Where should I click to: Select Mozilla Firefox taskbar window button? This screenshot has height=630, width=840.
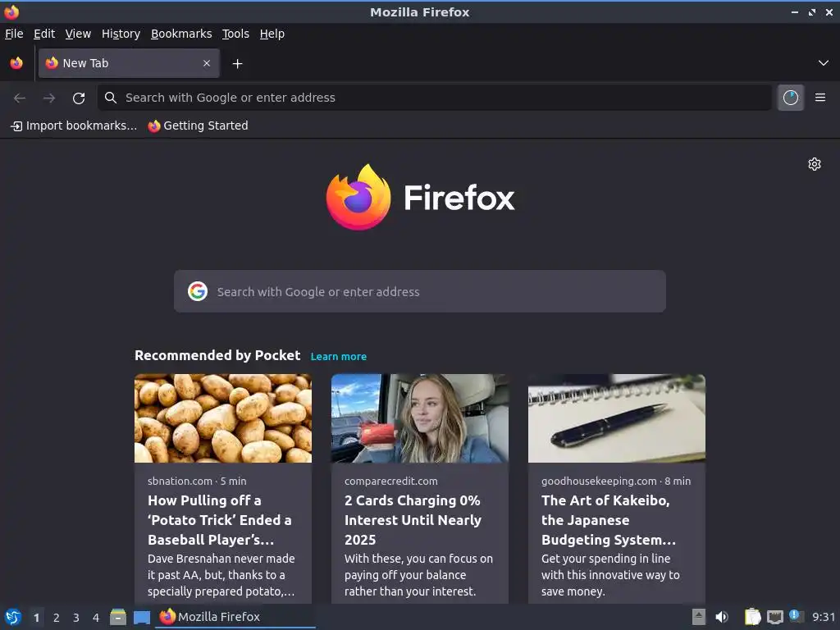pos(235,617)
